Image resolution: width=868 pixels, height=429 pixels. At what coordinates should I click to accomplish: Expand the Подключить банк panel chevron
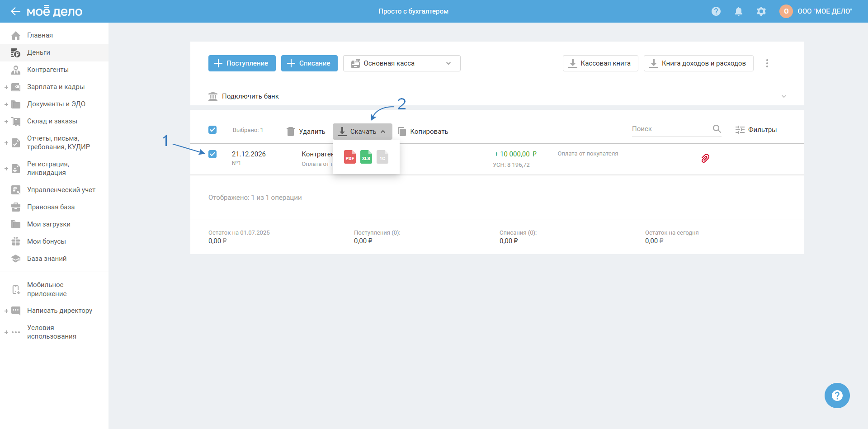click(x=784, y=96)
